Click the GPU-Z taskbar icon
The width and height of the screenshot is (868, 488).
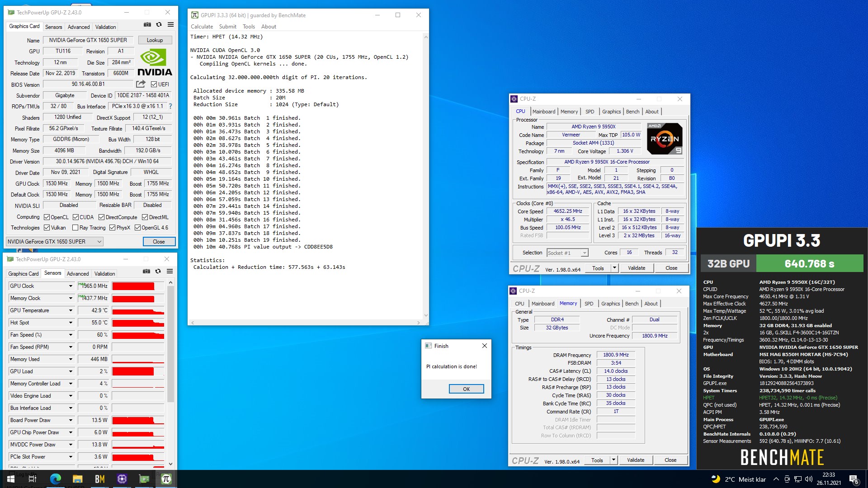coord(144,479)
